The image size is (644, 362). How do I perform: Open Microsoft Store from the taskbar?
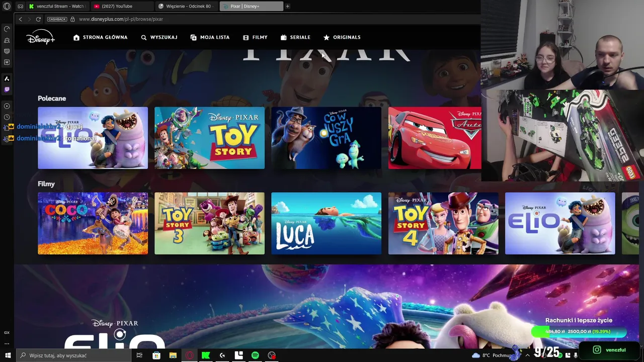(x=156, y=355)
